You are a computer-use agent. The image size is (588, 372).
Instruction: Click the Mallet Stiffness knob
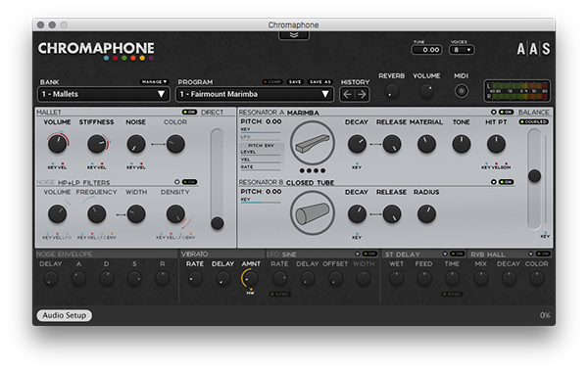coord(97,144)
